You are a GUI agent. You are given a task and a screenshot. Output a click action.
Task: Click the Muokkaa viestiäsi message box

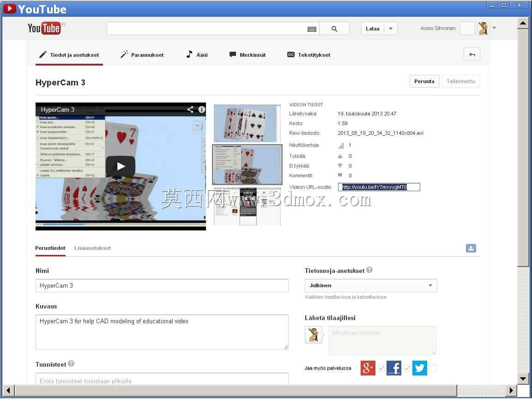coord(382,340)
